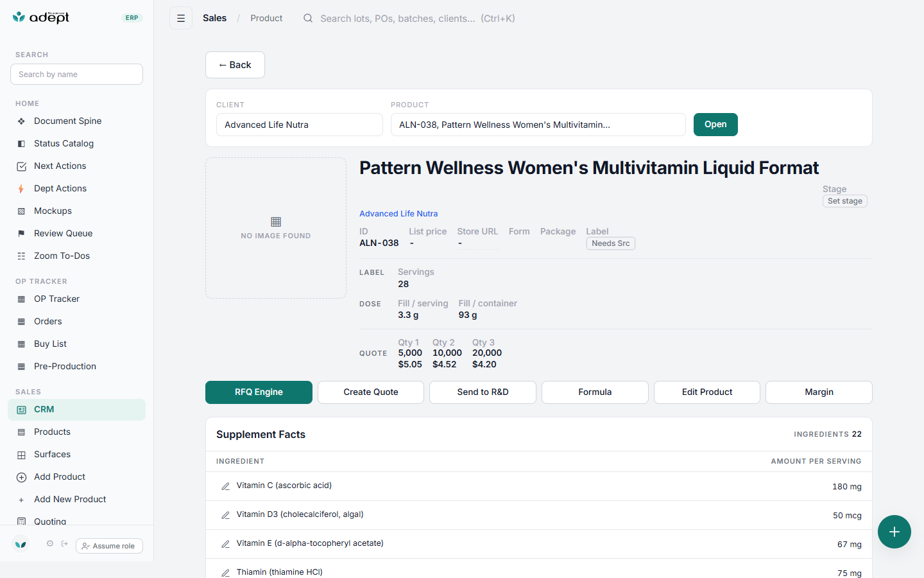Screen dimensions: 924x578
Task: Focus the global search lots, POs, batches field
Action: point(418,19)
